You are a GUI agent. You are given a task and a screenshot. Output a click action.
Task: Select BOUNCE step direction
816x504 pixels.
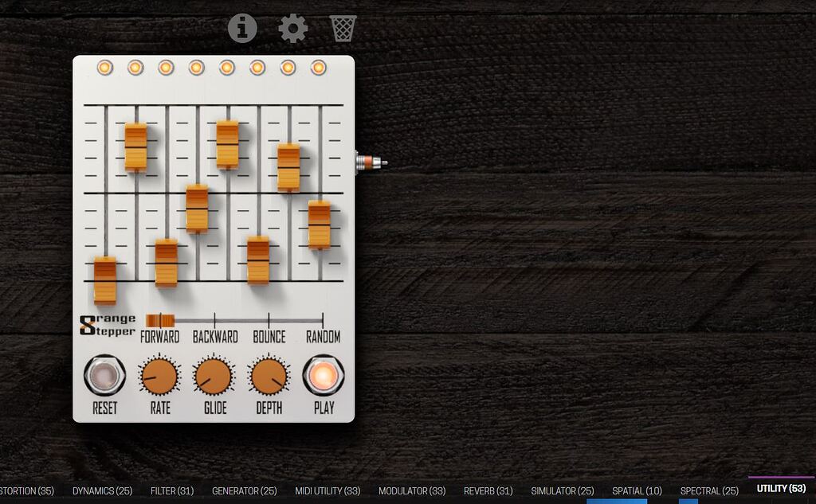(x=269, y=319)
